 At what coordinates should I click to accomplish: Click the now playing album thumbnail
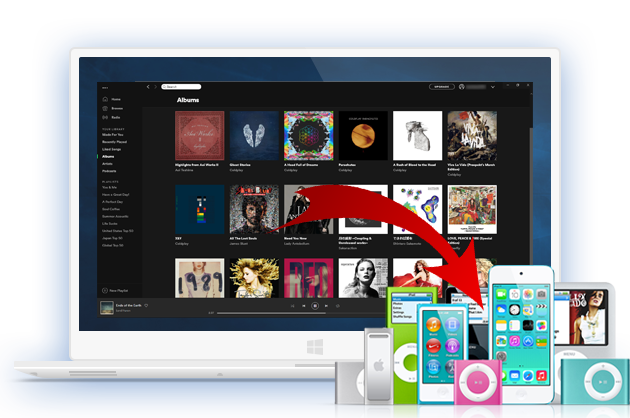click(107, 308)
